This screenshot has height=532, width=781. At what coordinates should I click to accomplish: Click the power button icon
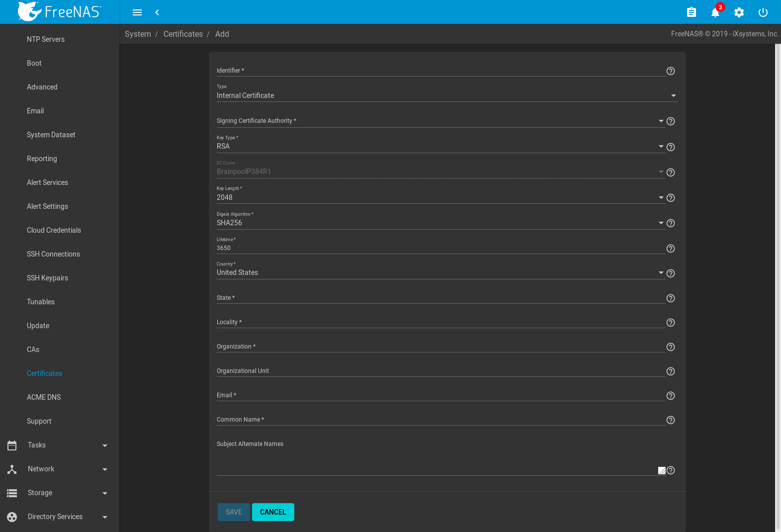pyautogui.click(x=763, y=12)
